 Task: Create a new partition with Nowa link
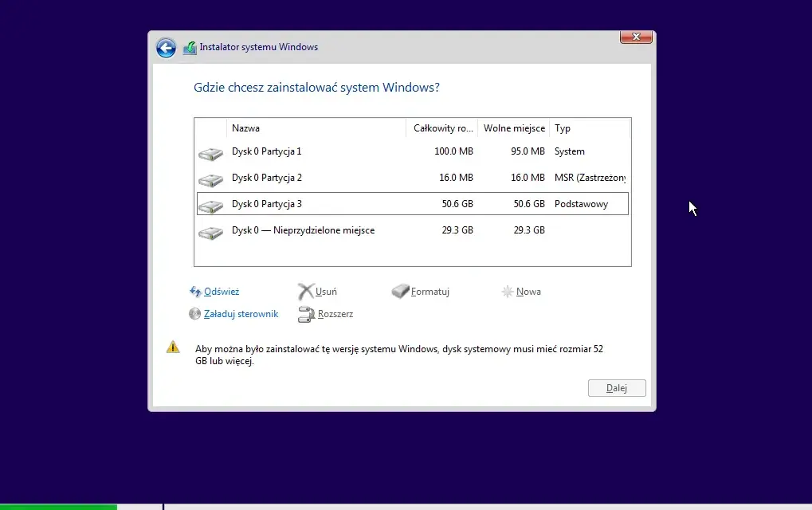click(x=528, y=292)
